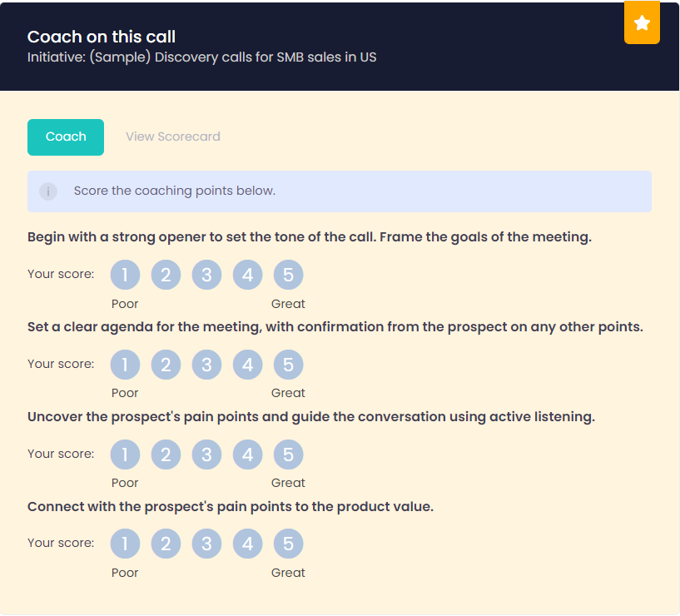Score the clear agenda point as 2
680x616 pixels.
(166, 365)
